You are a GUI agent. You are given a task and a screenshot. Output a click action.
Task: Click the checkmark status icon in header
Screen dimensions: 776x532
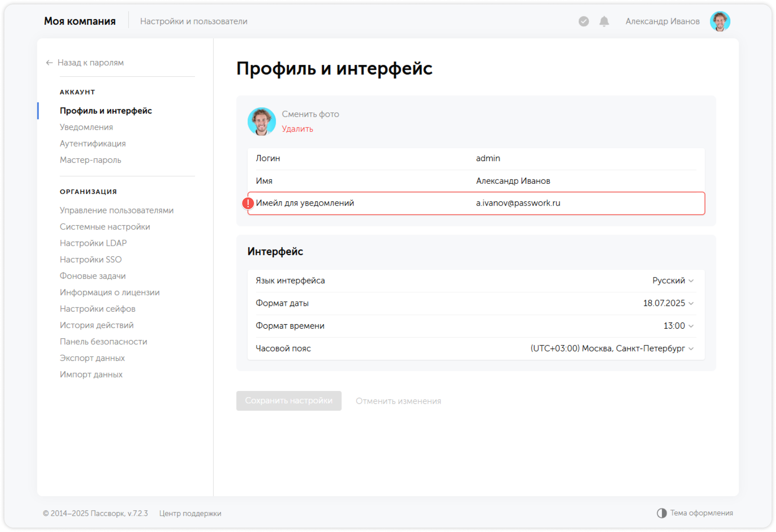583,21
